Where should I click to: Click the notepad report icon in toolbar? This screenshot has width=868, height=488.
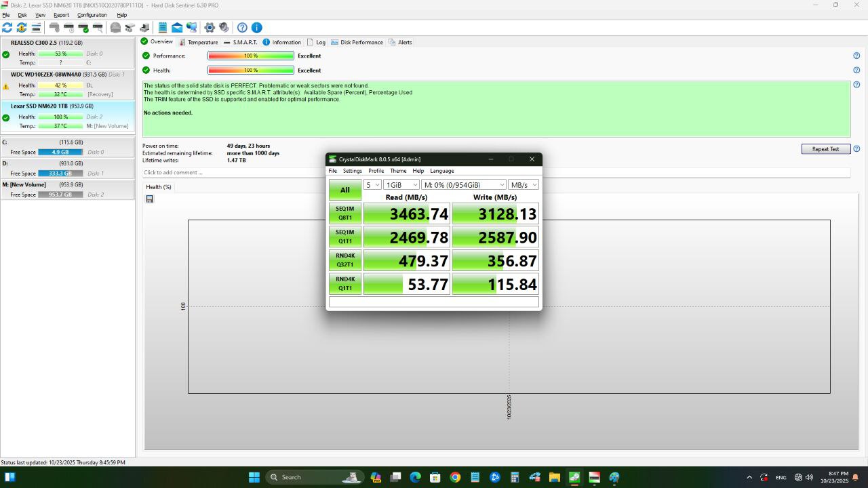(x=163, y=28)
